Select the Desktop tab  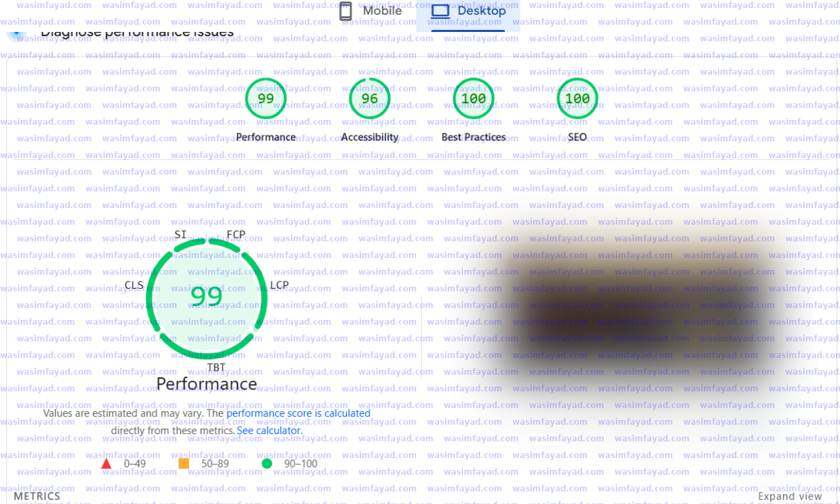tap(468, 11)
